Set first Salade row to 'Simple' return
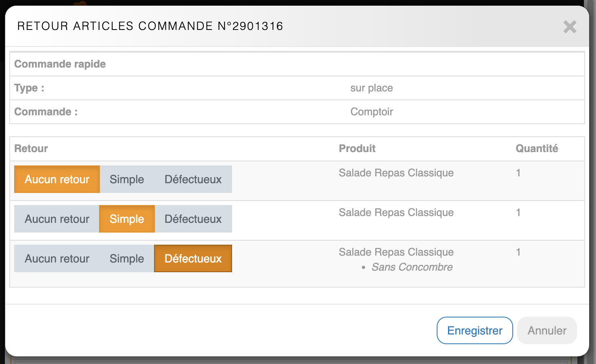Screen dimensions: 596x364 (127, 179)
